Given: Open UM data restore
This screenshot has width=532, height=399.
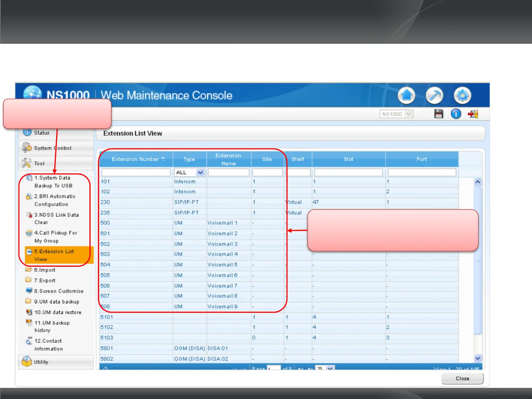Looking at the screenshot, I should pyautogui.click(x=57, y=312).
